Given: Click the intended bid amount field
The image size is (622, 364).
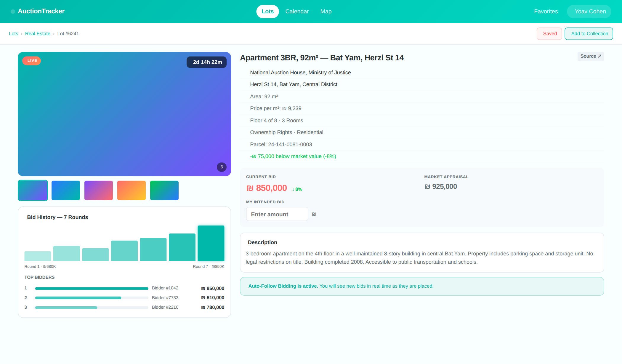Looking at the screenshot, I should (x=277, y=214).
